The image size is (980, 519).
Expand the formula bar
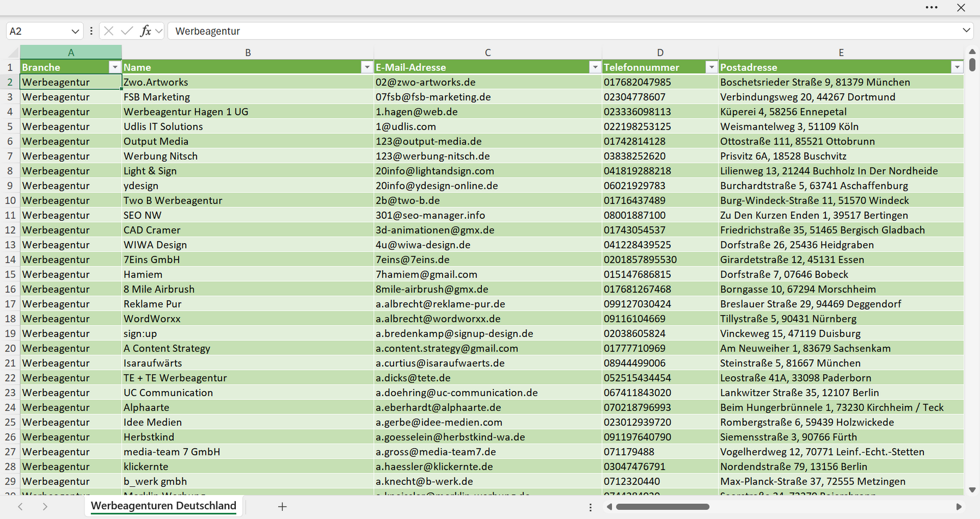966,30
